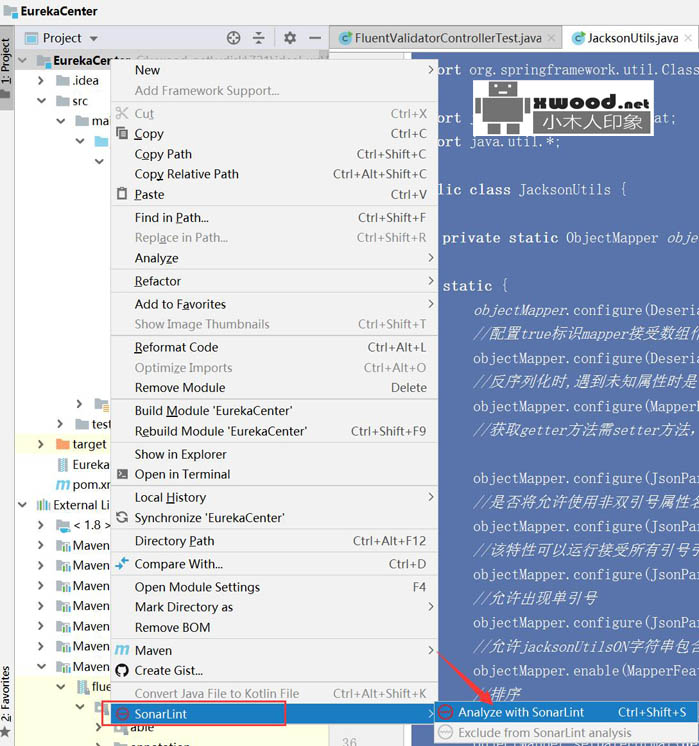The width and height of the screenshot is (699, 746).
Task: Click the Synchronize refresh icon
Action: coord(122,517)
